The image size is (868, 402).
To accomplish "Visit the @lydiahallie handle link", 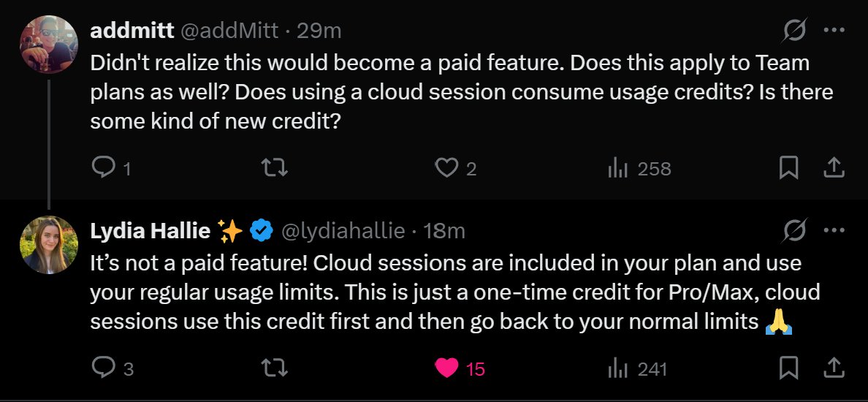I will [x=343, y=230].
